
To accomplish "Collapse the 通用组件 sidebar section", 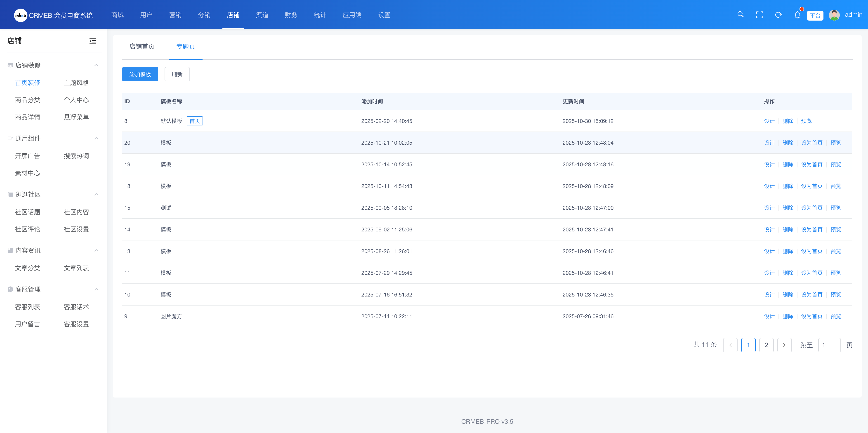I will pyautogui.click(x=96, y=139).
